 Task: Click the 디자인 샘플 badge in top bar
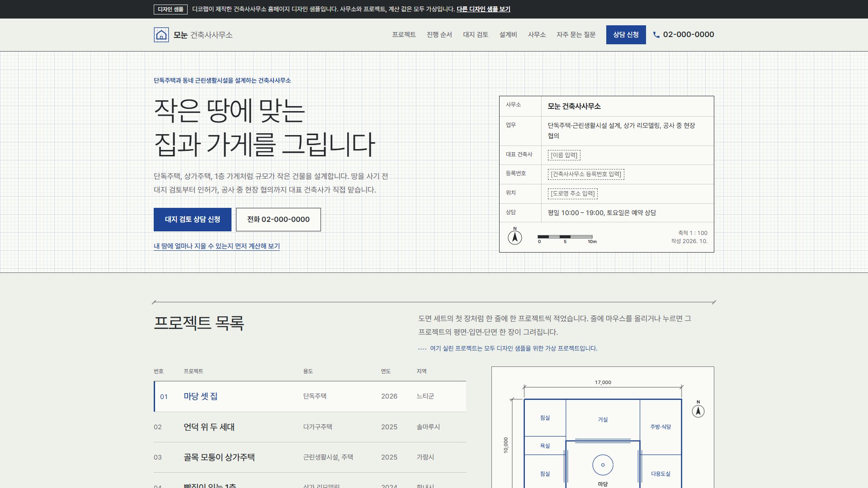pos(170,9)
